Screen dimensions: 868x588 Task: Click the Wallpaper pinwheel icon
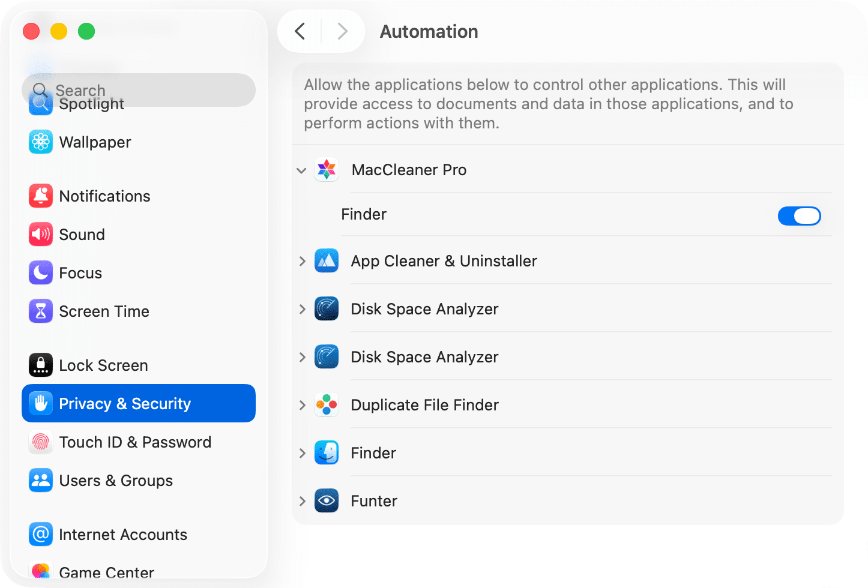[x=40, y=142]
